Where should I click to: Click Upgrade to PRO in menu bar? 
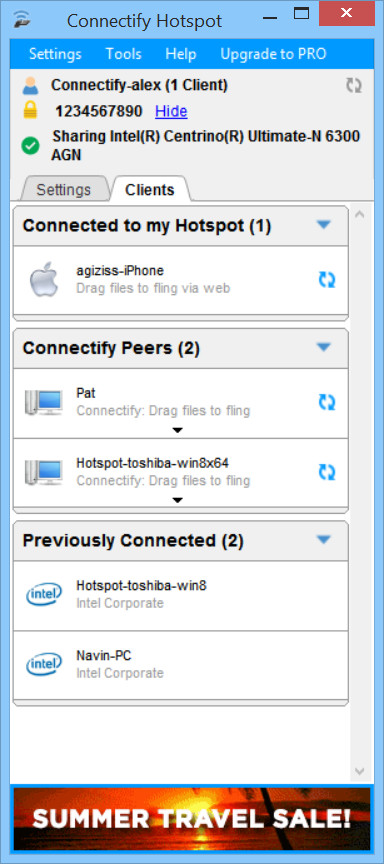coord(273,54)
